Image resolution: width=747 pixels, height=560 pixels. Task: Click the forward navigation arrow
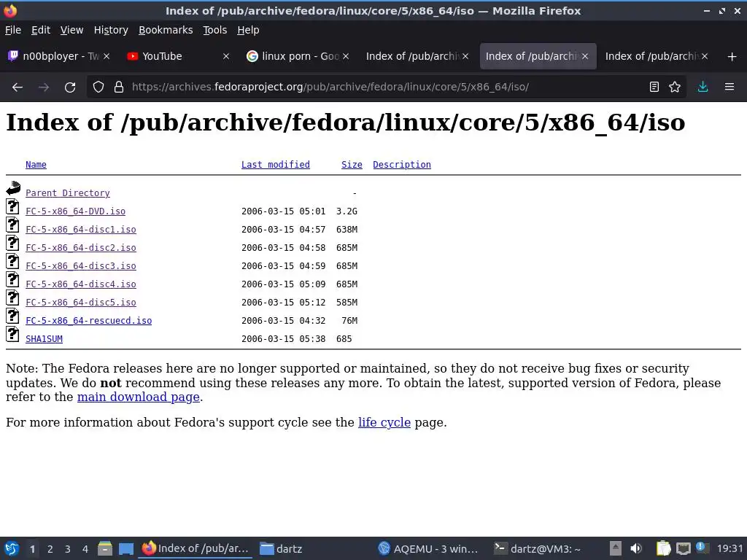tap(44, 87)
